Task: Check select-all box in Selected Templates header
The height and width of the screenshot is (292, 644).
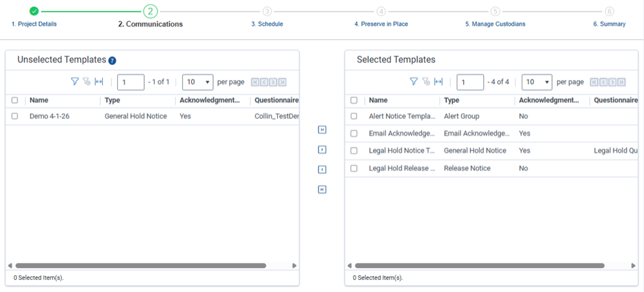Action: pyautogui.click(x=354, y=100)
